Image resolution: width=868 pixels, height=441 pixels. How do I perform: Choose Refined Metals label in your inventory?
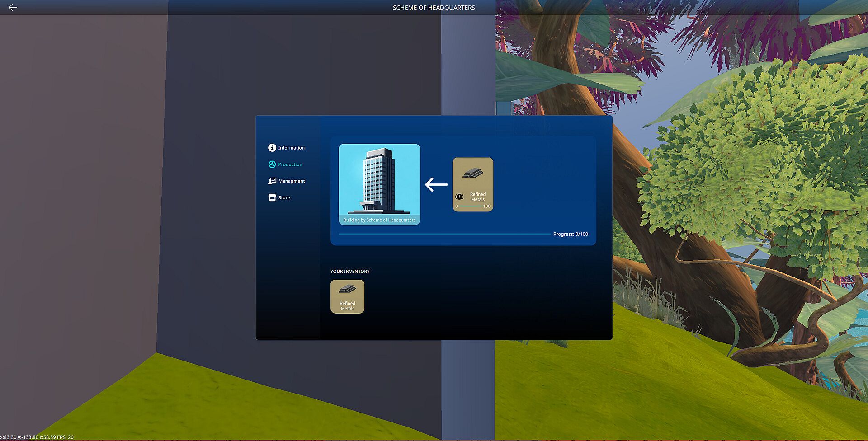coord(347,306)
